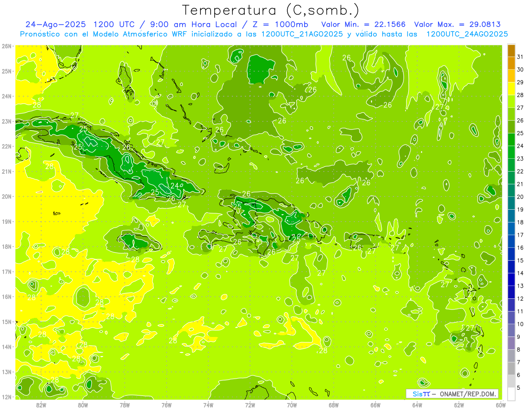
Task: Click the "72W" longitude axis label
Action: pyautogui.click(x=250, y=405)
